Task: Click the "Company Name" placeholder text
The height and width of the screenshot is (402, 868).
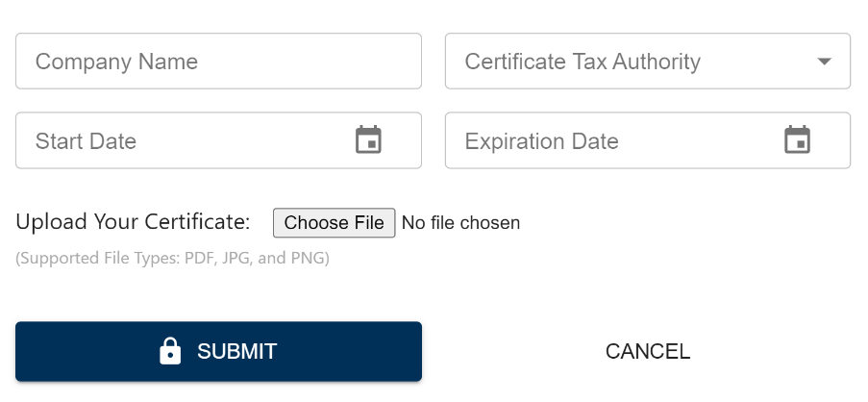Action: pyautogui.click(x=116, y=62)
